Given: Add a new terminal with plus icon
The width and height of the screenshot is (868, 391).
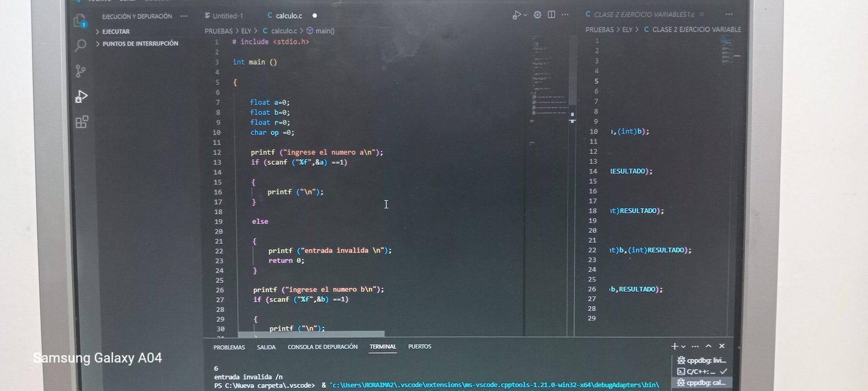Looking at the screenshot, I should coord(674,346).
